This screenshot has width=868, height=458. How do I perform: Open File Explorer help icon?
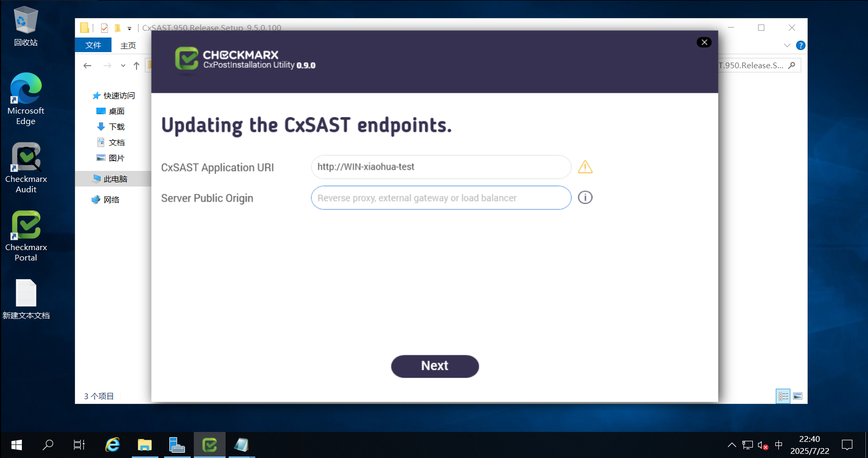pyautogui.click(x=801, y=45)
